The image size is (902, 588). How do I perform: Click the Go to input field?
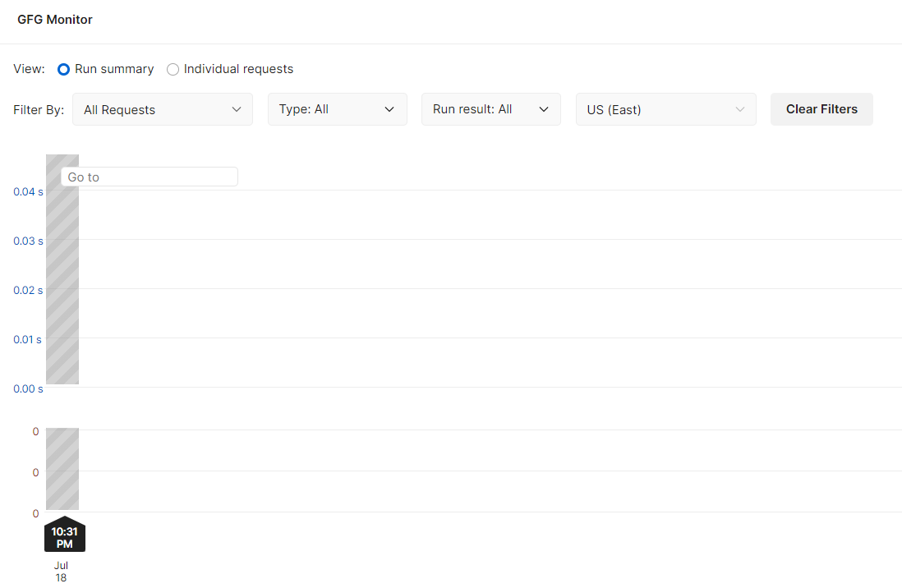pyautogui.click(x=150, y=177)
